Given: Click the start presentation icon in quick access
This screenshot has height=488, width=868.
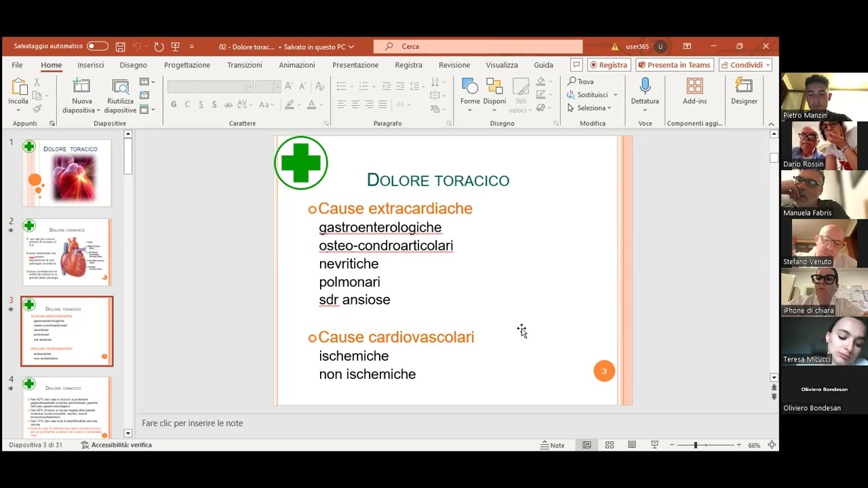Looking at the screenshot, I should click(x=176, y=47).
